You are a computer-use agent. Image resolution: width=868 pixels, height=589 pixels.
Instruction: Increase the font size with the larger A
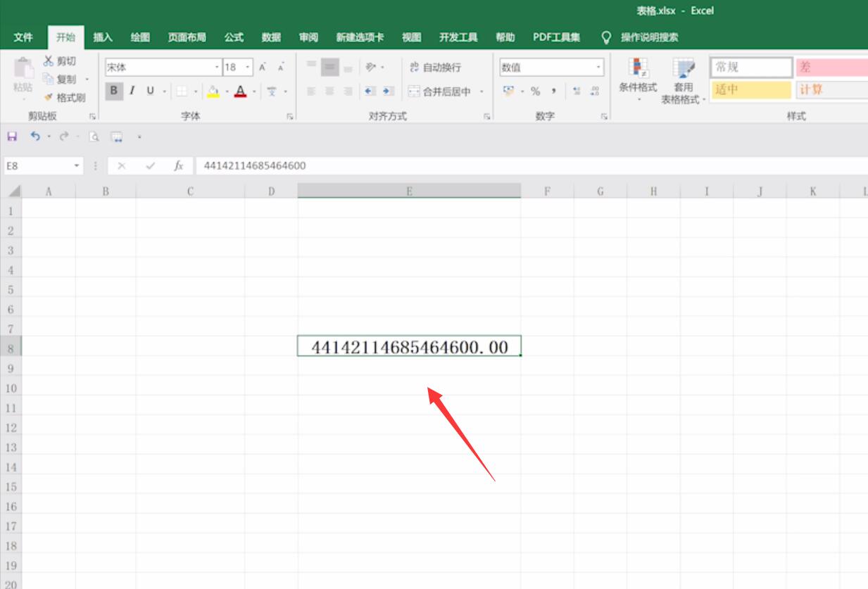pyautogui.click(x=263, y=68)
